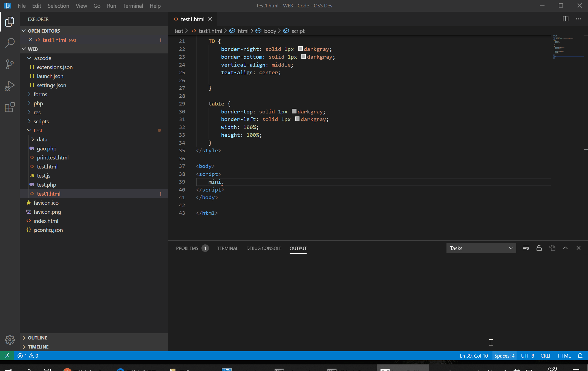Open the Source Control view

[10, 64]
